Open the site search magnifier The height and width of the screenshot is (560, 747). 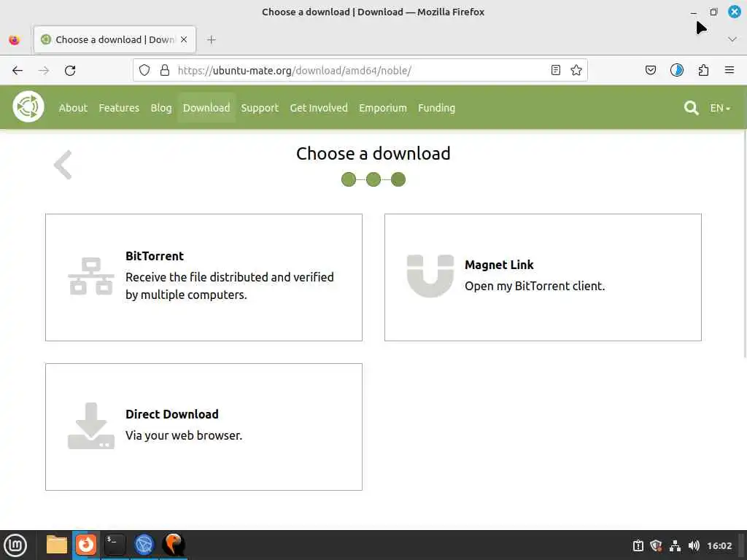click(692, 108)
